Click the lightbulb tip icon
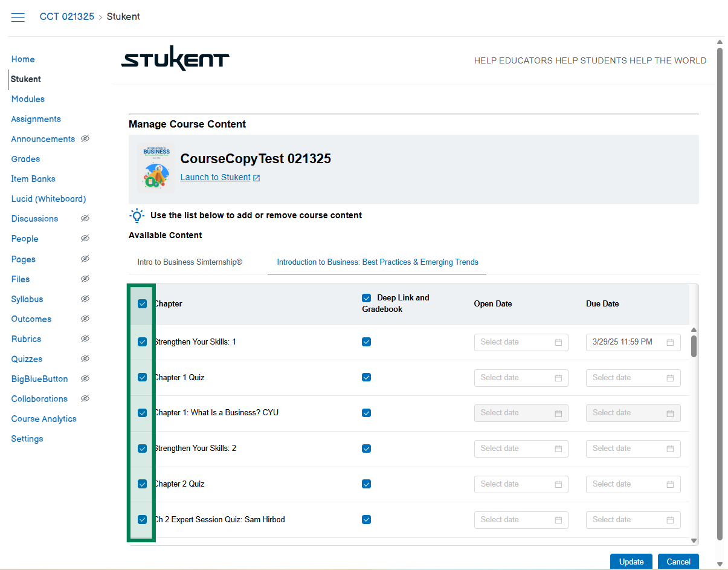The height and width of the screenshot is (570, 728). 137,216
